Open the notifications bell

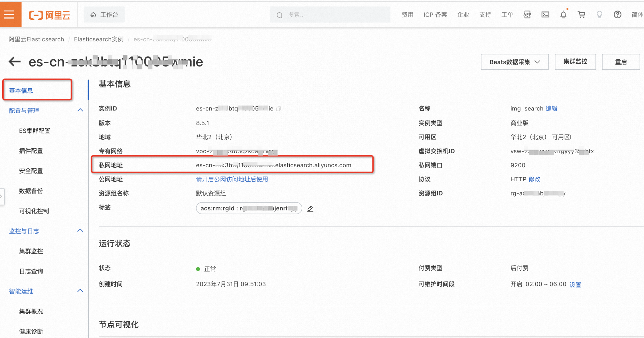[x=563, y=14]
